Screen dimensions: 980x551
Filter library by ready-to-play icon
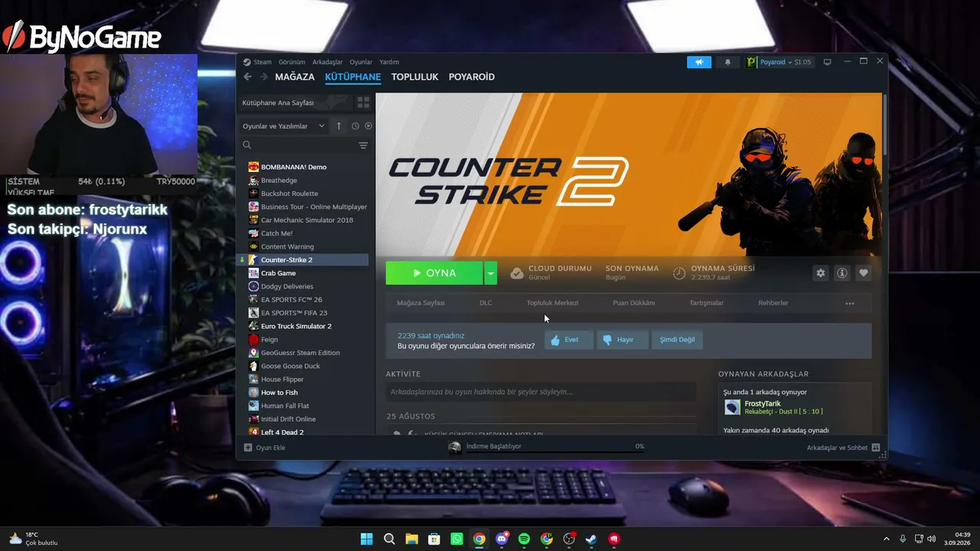(x=368, y=126)
